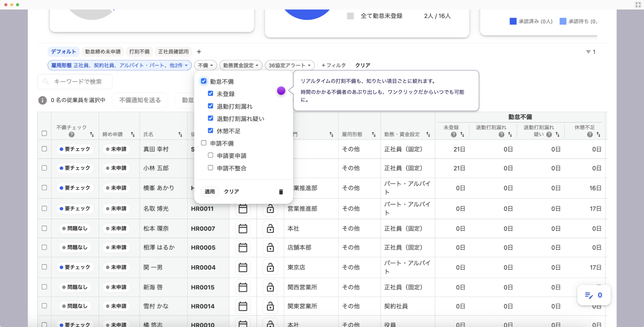644x327 pixels.
Task: Open calendar icon for HR0014
Action: tap(243, 306)
